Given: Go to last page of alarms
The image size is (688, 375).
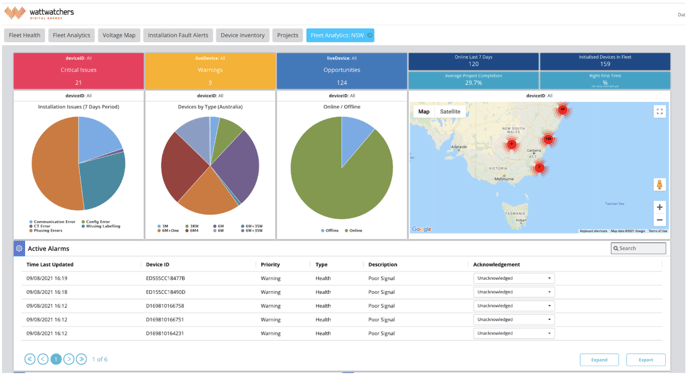Looking at the screenshot, I should pyautogui.click(x=81, y=359).
